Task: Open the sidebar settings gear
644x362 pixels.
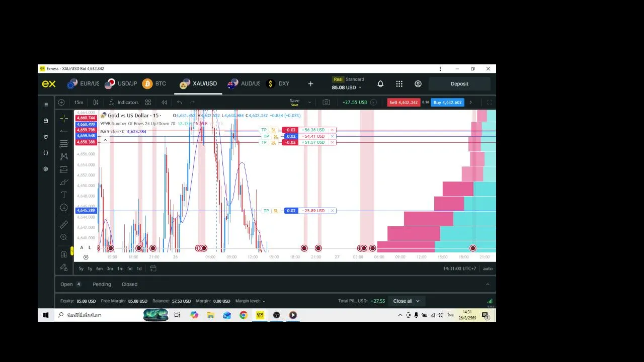Action: [46, 169]
